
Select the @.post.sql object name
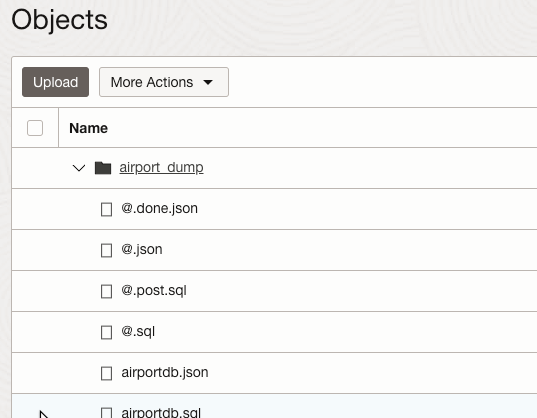coord(154,291)
